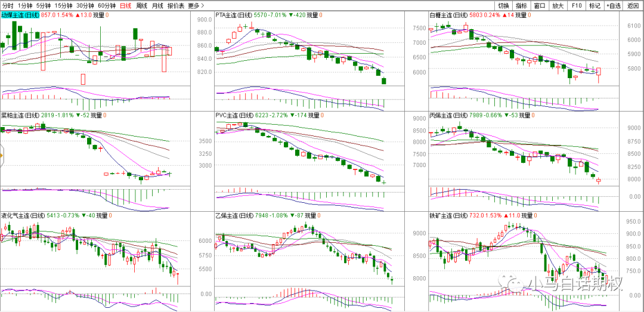Switch to 周线 weekly chart
Image resolution: width=644 pixels, height=312 pixels.
coord(141,5)
